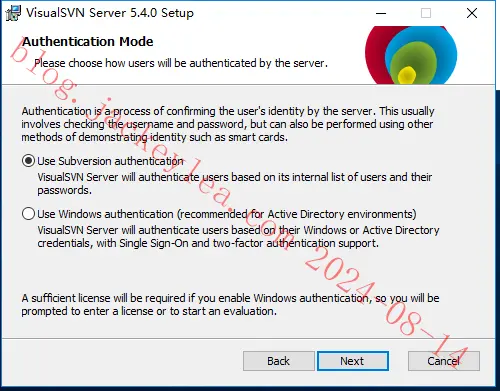Click the VisualSVN colorful circles logo
Image resolution: width=500 pixels, height=391 pixels.
click(x=411, y=55)
